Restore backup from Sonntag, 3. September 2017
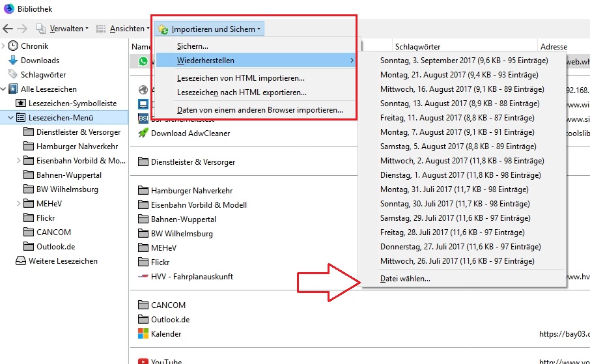The width and height of the screenshot is (590, 364). 464,61
